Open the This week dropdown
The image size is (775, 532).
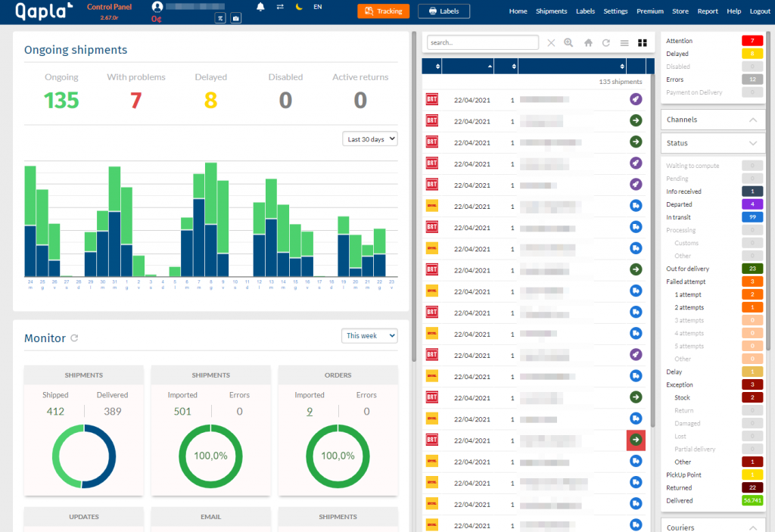click(369, 336)
